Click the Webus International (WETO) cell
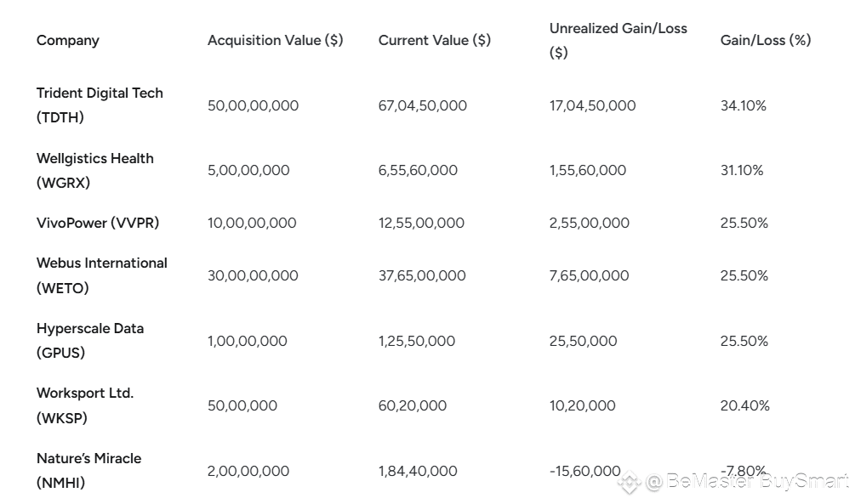The width and height of the screenshot is (855, 504). pos(102,275)
